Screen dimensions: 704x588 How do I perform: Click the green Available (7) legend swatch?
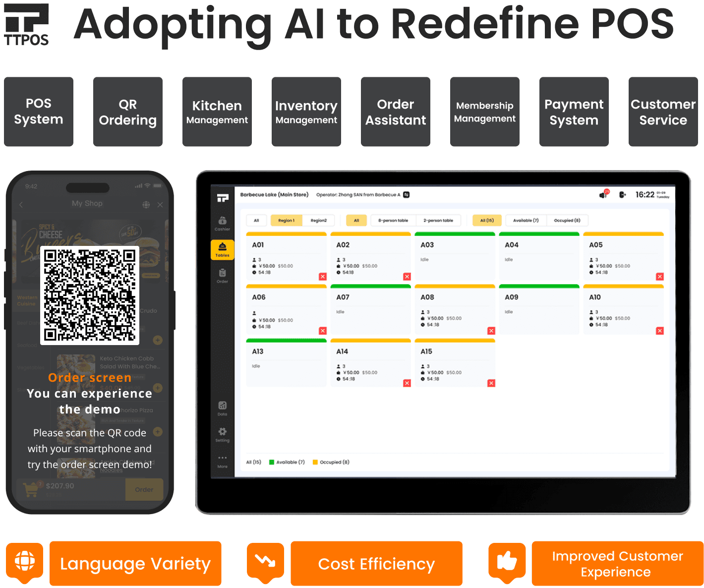[272, 462]
